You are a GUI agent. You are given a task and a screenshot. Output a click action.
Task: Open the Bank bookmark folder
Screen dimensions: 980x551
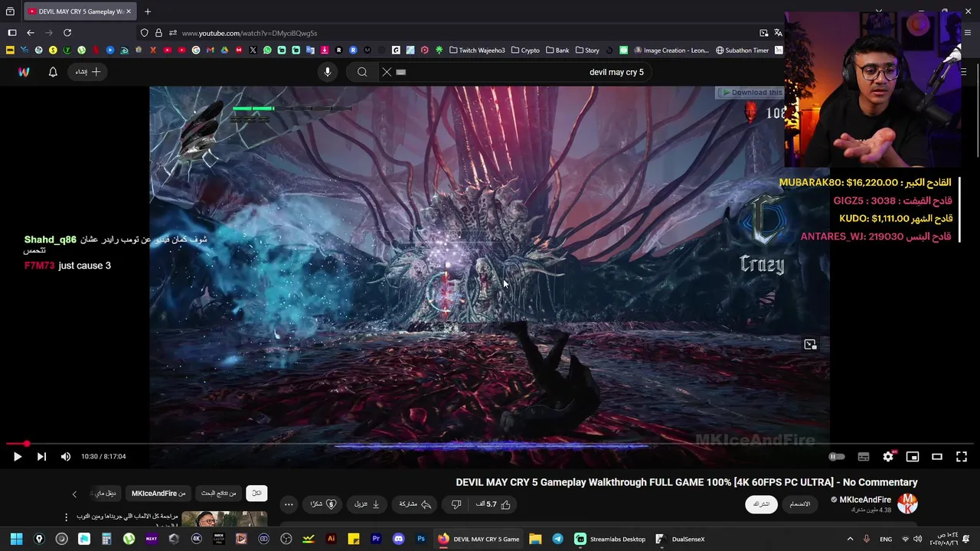(557, 51)
